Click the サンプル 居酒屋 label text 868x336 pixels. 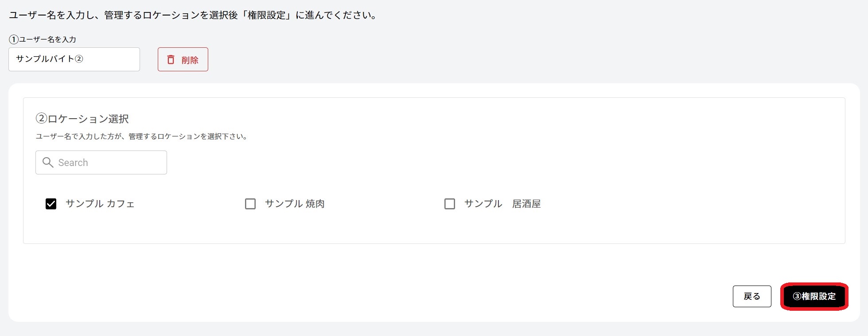502,204
